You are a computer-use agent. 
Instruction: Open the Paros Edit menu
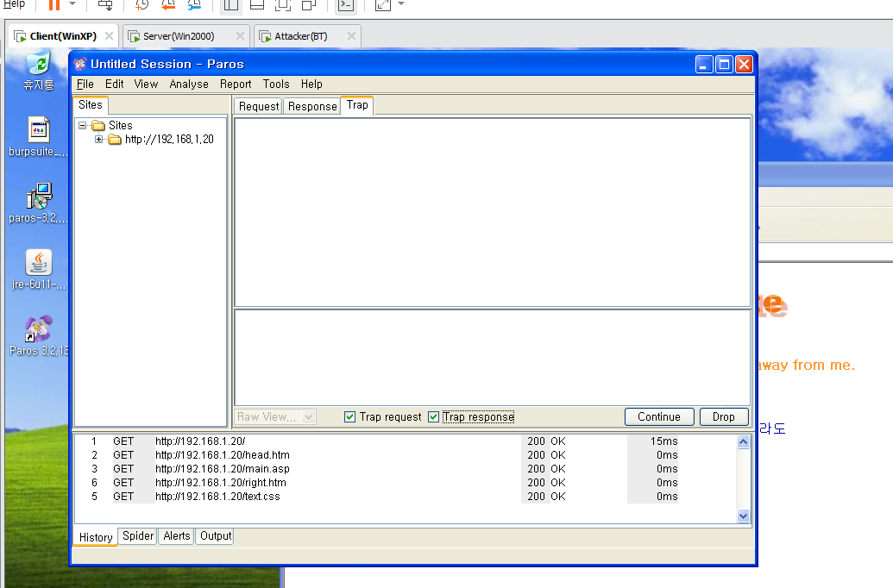click(114, 84)
